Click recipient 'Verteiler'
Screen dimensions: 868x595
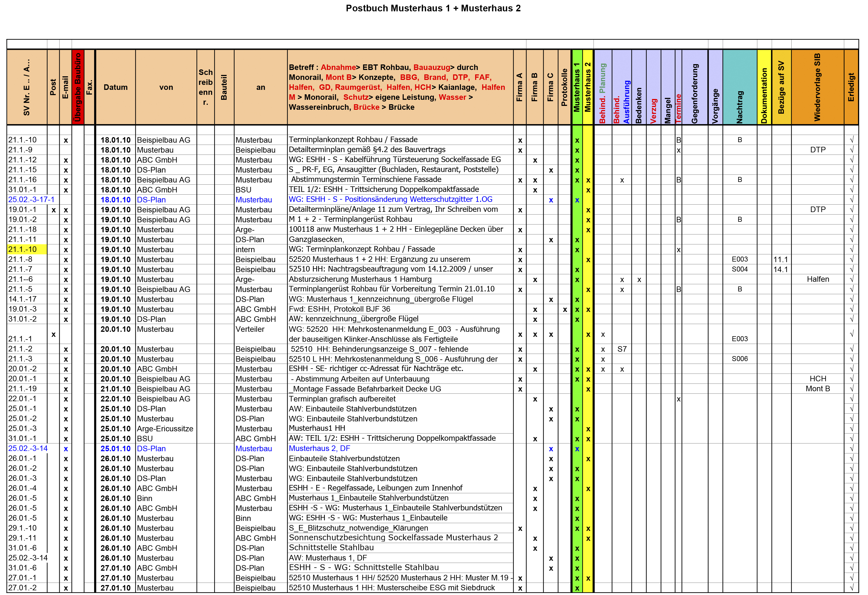point(250,329)
